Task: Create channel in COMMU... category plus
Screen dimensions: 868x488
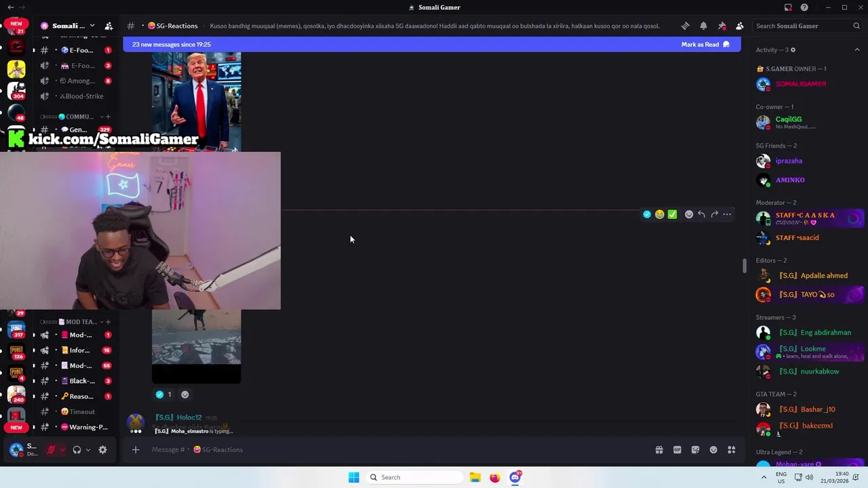Action: (x=108, y=117)
